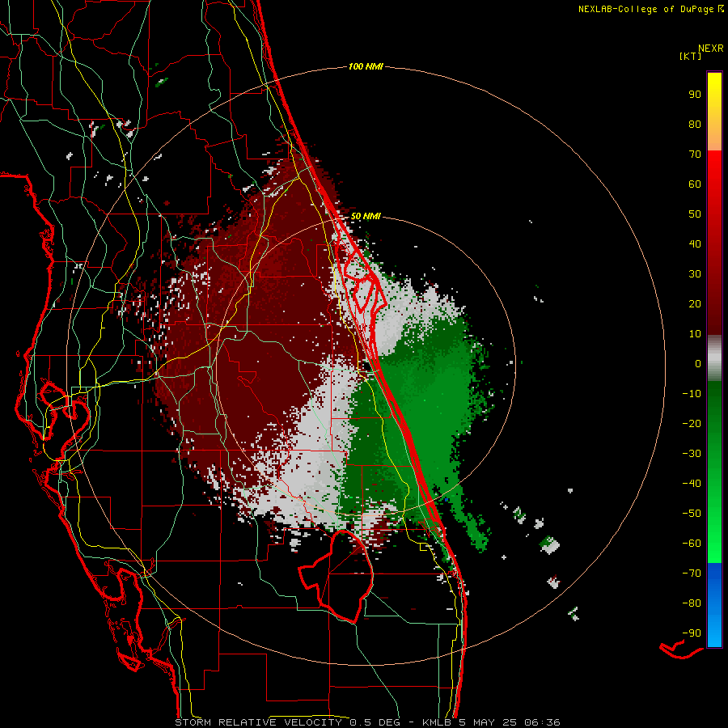Click the '-40' knots scale label
The image size is (728, 728).
[692, 484]
